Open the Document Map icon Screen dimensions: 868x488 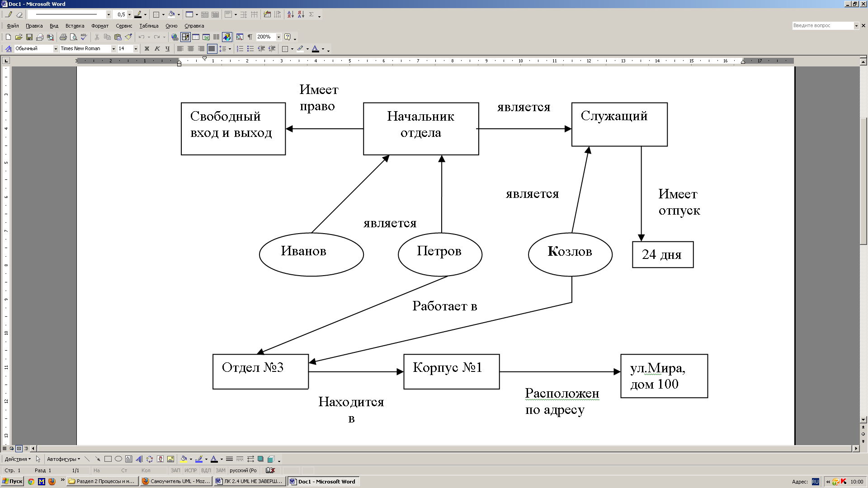point(240,37)
